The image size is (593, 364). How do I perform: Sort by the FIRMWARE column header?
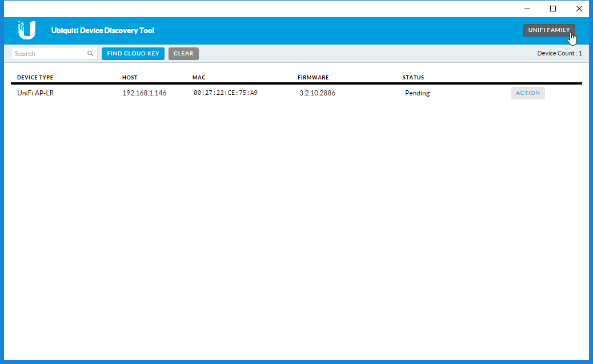coord(313,78)
